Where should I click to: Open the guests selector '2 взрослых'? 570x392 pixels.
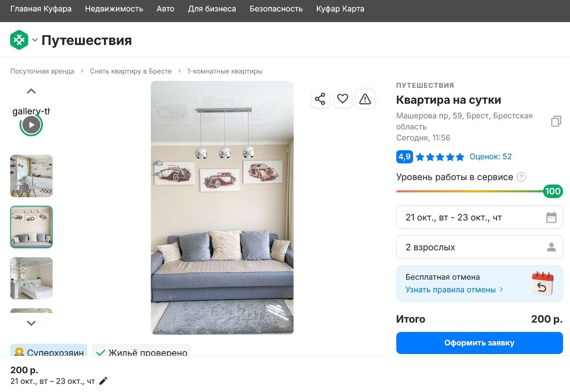click(479, 247)
